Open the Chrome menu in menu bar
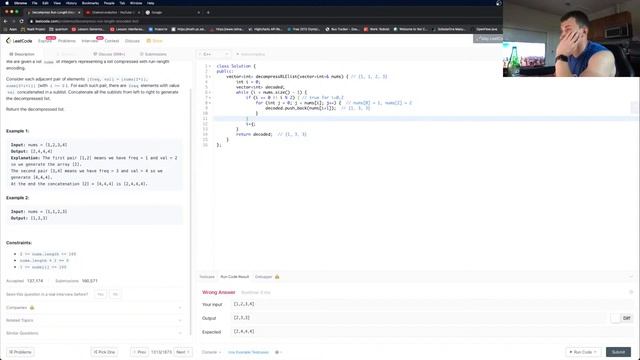 tap(20, 3)
